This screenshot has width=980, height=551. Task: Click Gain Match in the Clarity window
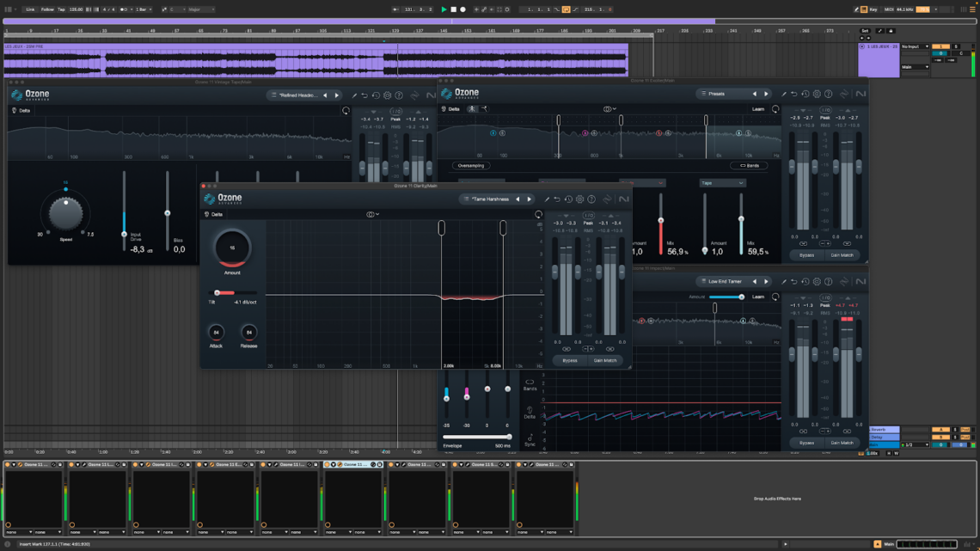pyautogui.click(x=605, y=360)
